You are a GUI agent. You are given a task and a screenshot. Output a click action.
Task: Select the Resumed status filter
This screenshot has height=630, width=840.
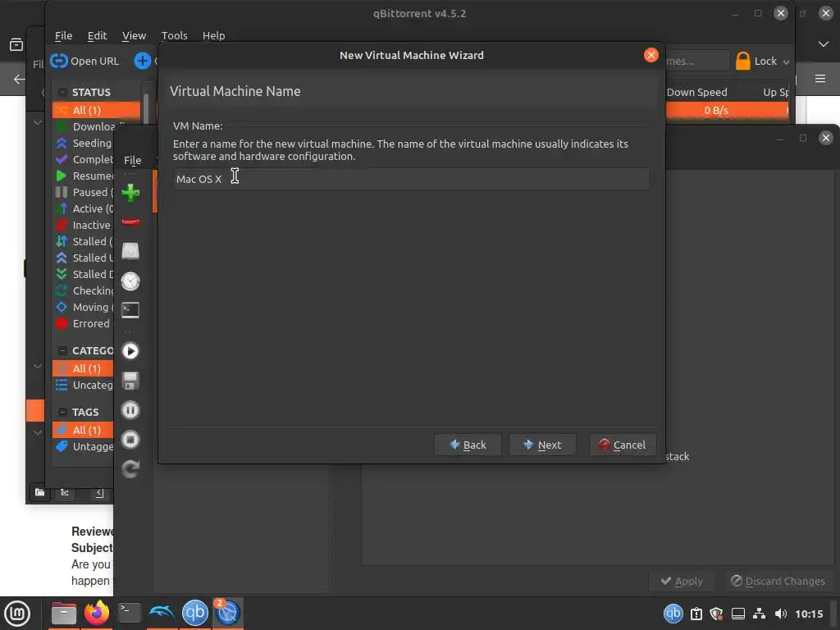tap(84, 176)
